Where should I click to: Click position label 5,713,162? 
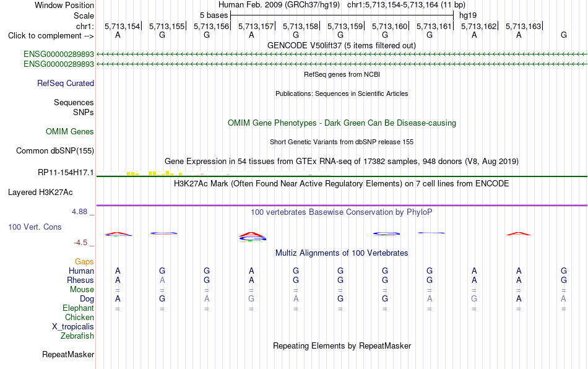[x=479, y=26]
